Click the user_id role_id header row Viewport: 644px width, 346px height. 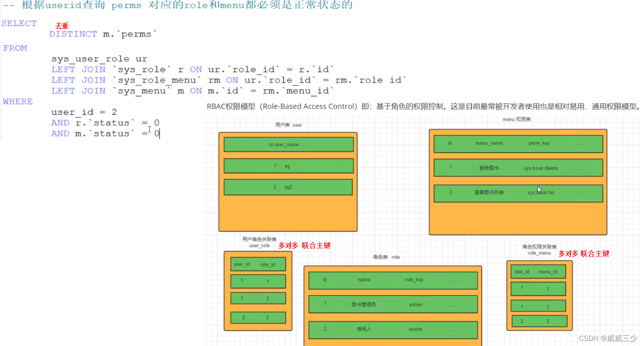[x=258, y=264]
